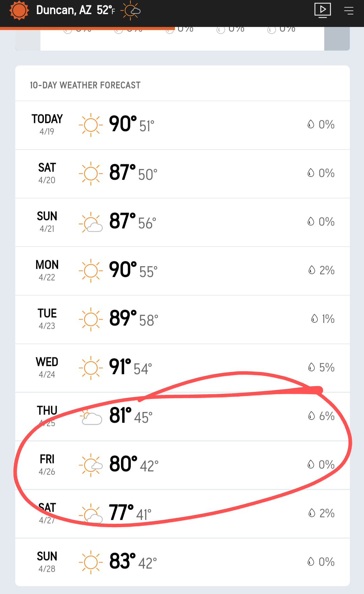Tap the gray left edge of hourly strip
The height and width of the screenshot is (594, 364).
pyautogui.click(x=28, y=39)
